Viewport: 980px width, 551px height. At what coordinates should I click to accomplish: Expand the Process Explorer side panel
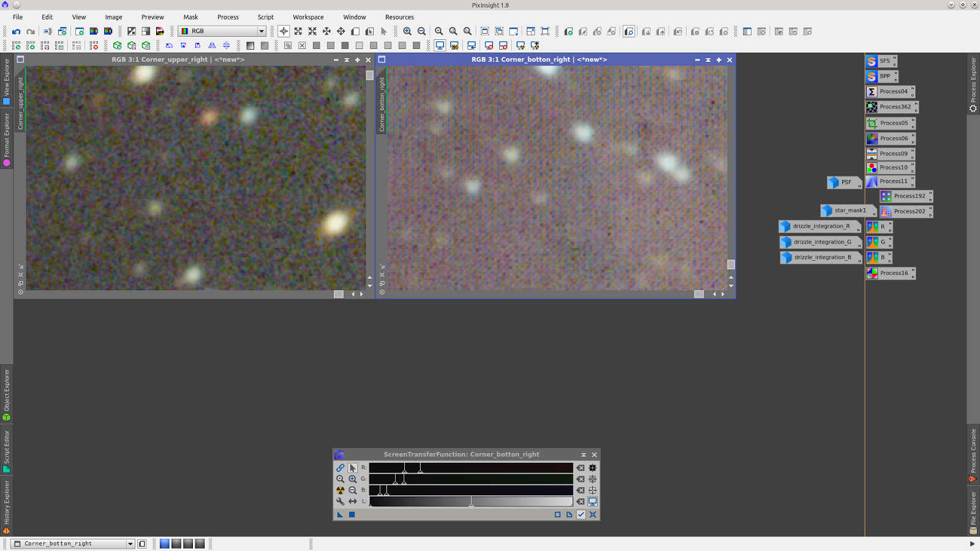[x=973, y=84]
